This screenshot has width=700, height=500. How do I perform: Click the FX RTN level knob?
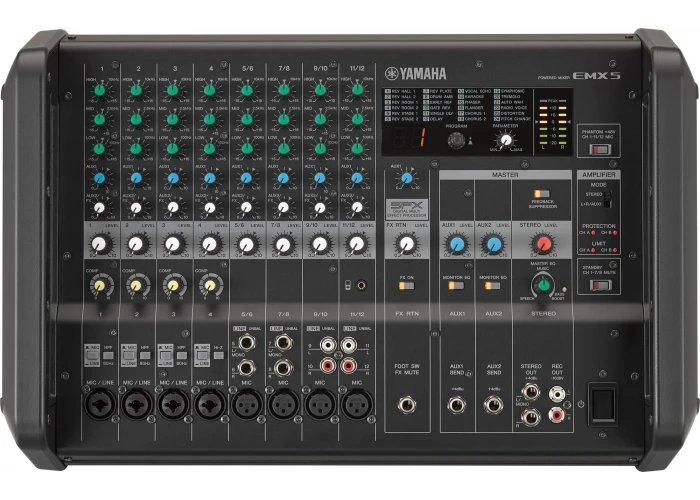click(406, 244)
